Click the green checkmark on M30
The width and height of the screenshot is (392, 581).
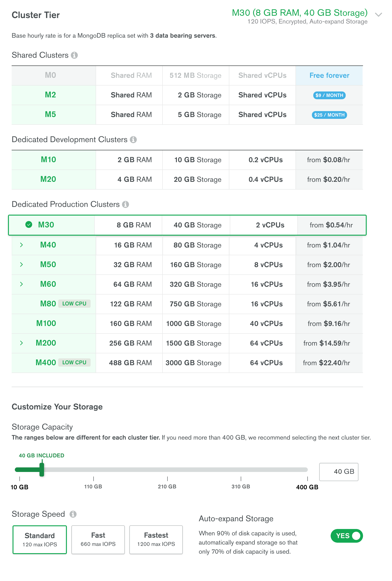point(29,225)
